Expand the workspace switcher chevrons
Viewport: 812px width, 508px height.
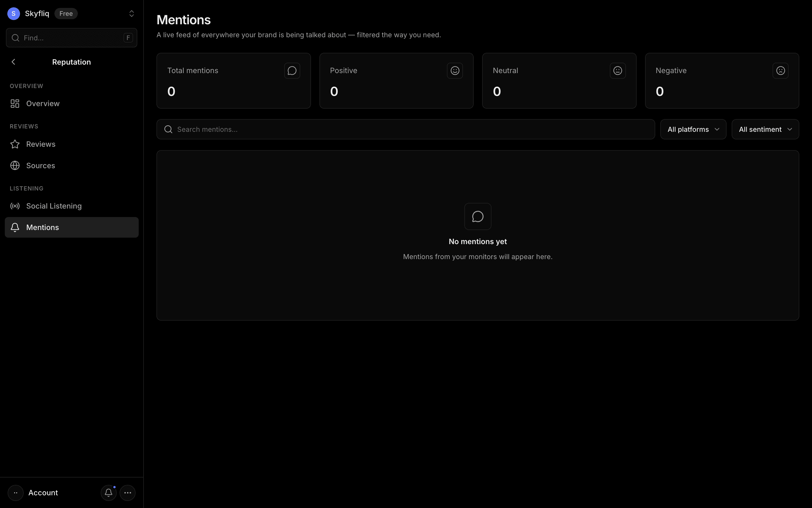pos(132,14)
